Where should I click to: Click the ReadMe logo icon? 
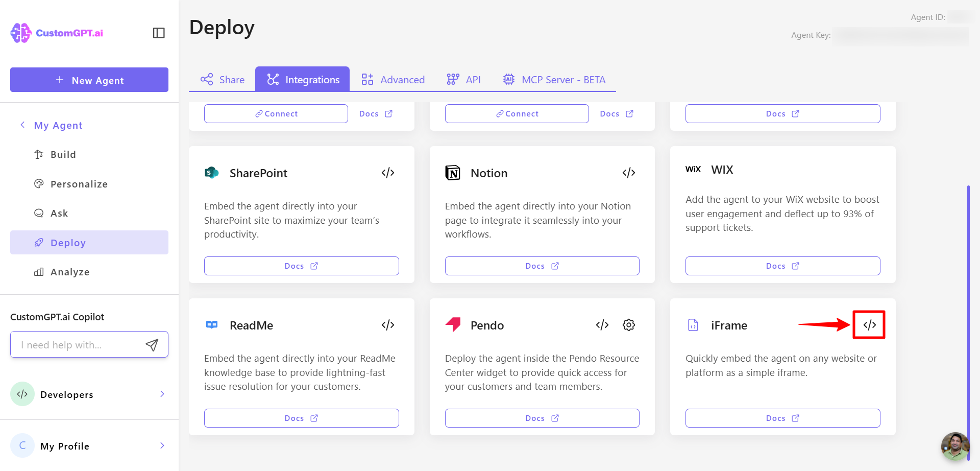[x=212, y=324]
